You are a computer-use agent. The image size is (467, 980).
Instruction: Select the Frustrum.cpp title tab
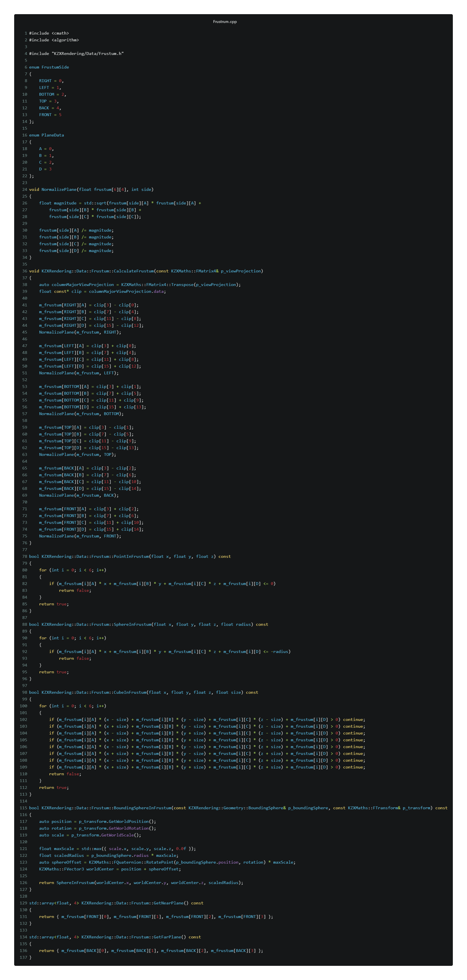point(225,22)
